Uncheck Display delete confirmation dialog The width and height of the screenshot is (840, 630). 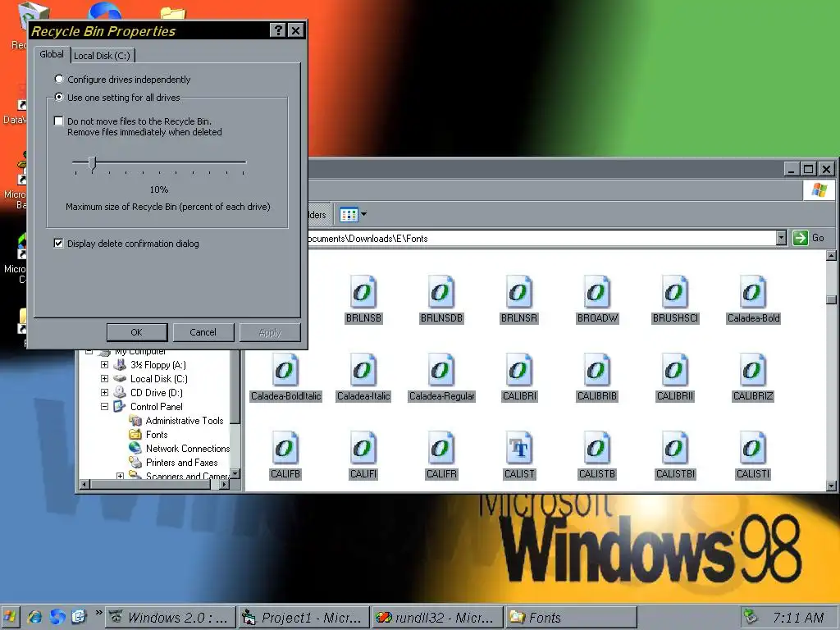[x=59, y=243]
